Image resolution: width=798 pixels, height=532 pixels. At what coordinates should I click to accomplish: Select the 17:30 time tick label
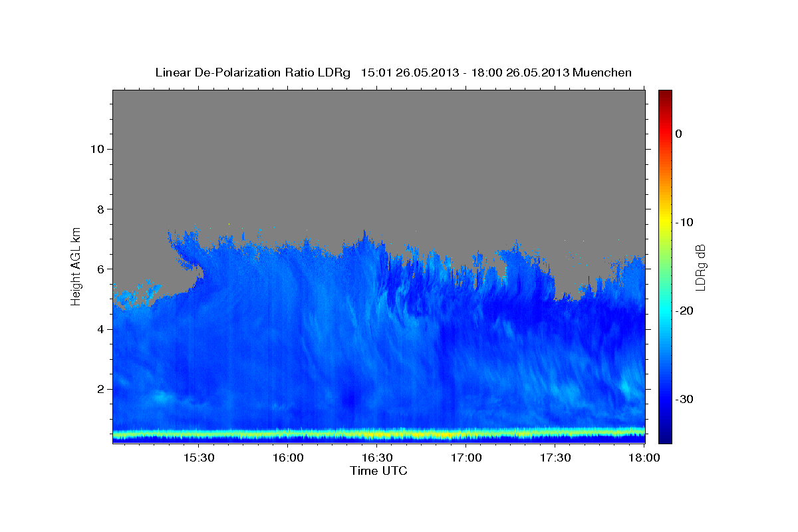(555, 458)
